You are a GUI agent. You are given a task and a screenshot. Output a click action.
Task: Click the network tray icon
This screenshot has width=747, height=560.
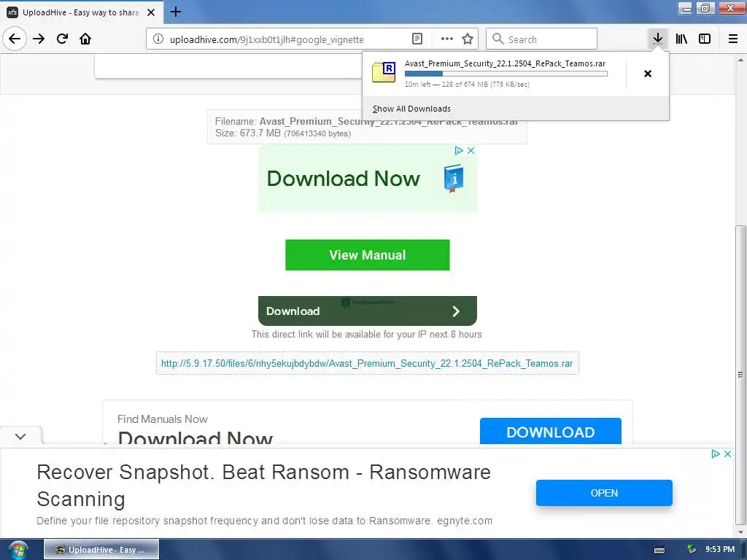[692, 550]
